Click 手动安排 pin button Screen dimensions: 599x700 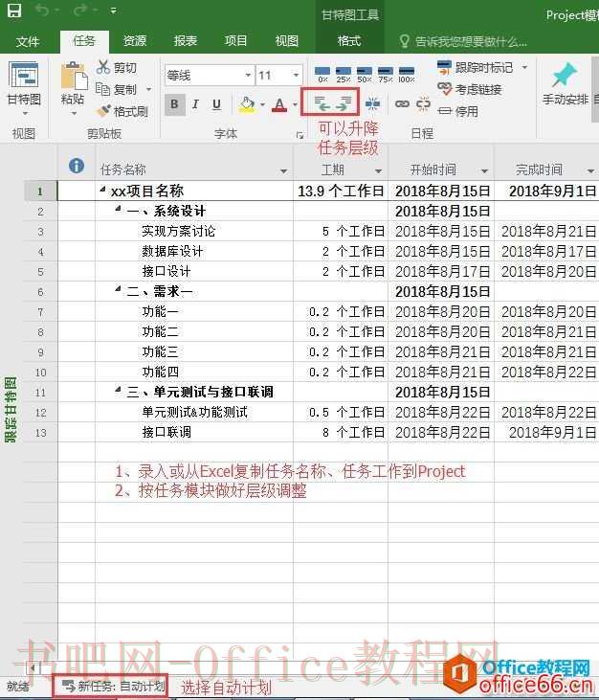(566, 85)
